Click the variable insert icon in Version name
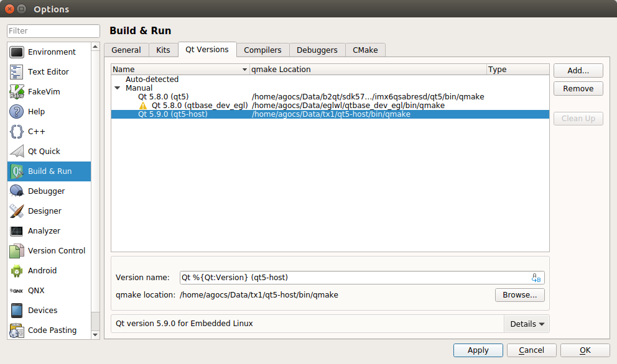Screen dimensions: 617x364 click(536, 277)
